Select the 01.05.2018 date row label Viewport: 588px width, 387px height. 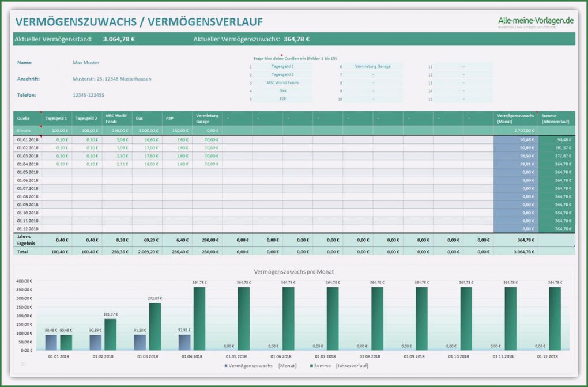pos(27,172)
